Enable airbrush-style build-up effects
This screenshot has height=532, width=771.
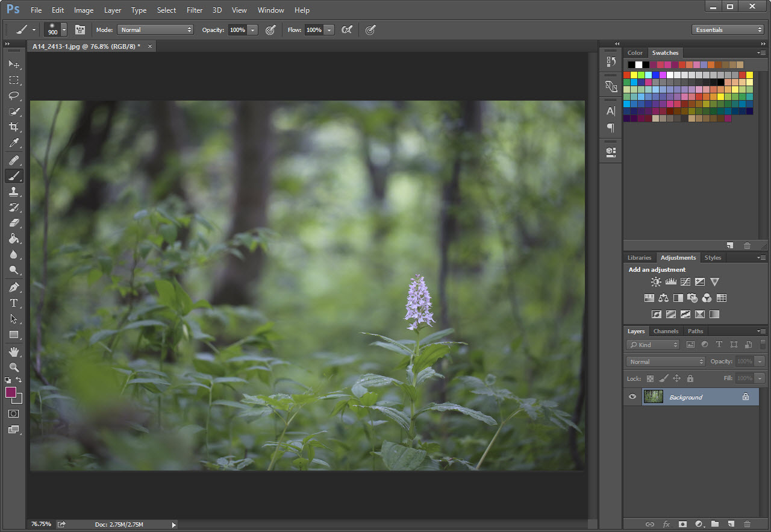[347, 30]
